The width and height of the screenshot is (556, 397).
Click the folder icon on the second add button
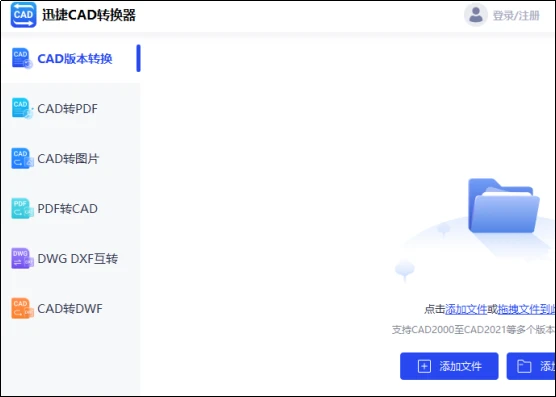coord(524,366)
